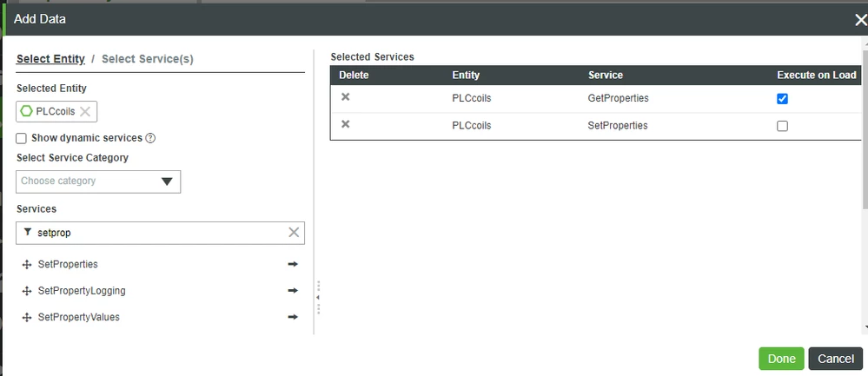Click the Show dynamic services label
Screen dimensions: 868x376
(x=87, y=138)
